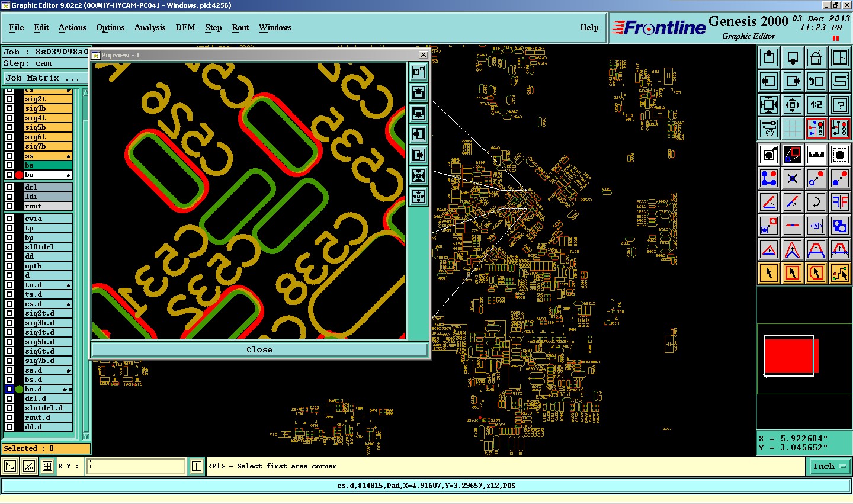Click the Job Matrix button
This screenshot has width=853, height=504.
(45, 78)
